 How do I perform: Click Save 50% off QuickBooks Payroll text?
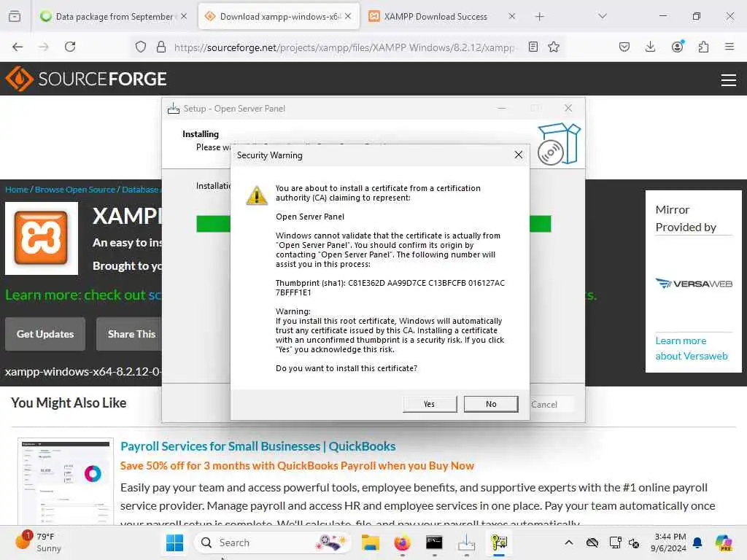tap(297, 466)
